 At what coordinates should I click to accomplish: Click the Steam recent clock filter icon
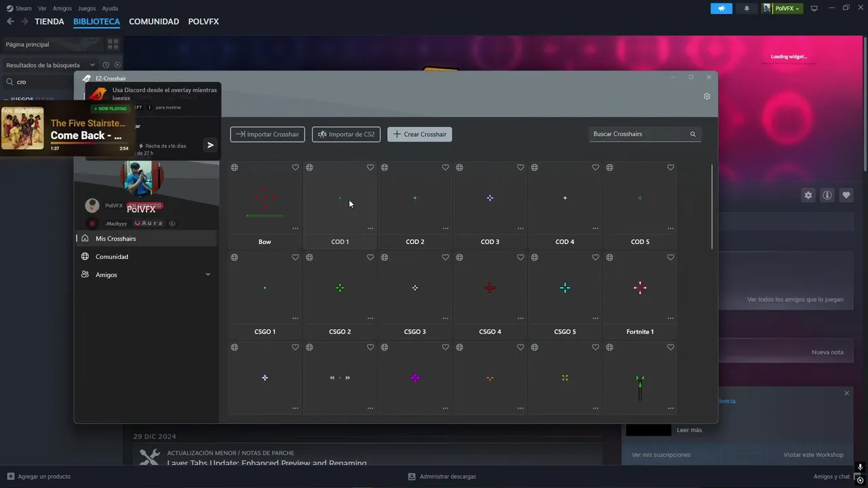coord(107,65)
